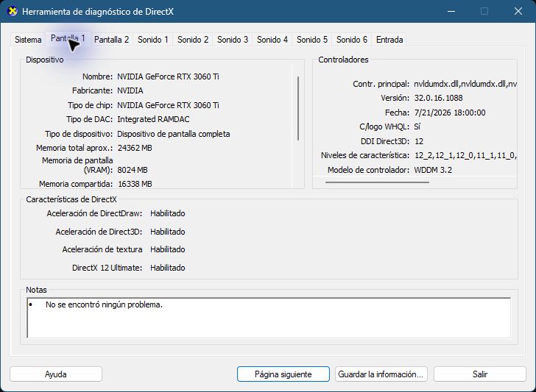Click the 24362 MB memory value
Screen dimensions: 536x392
(135, 148)
